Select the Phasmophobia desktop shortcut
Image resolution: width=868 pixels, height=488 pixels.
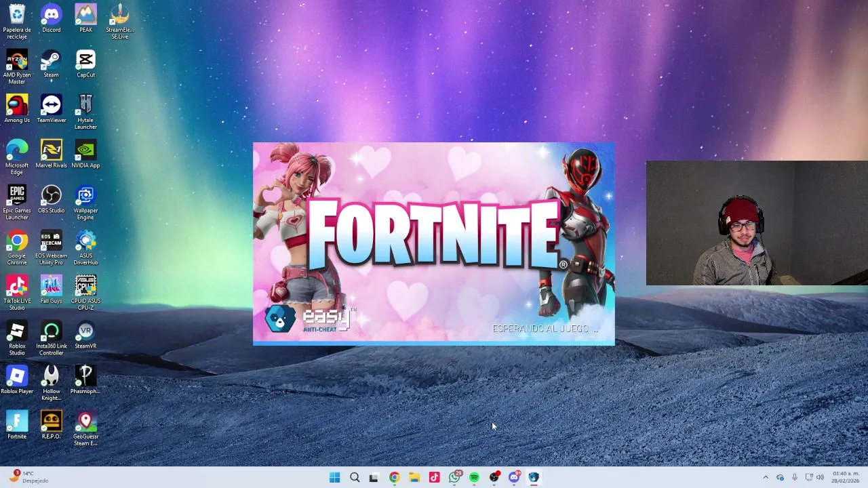[x=85, y=381]
